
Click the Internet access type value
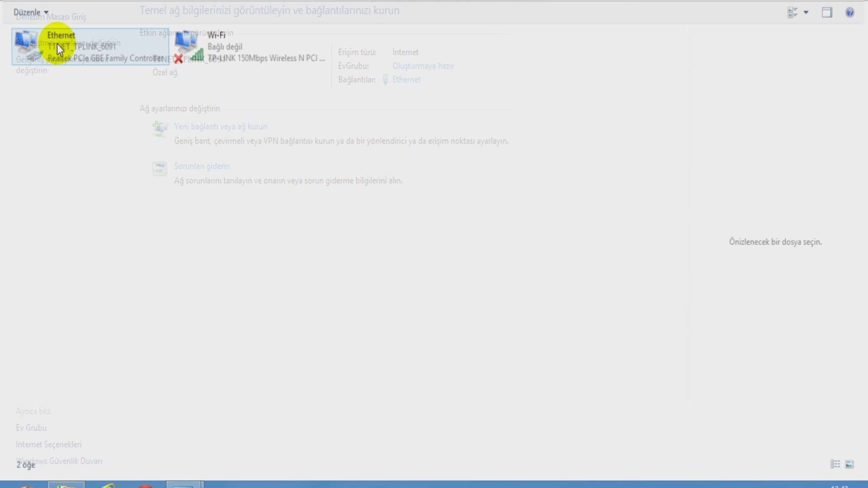(x=406, y=52)
